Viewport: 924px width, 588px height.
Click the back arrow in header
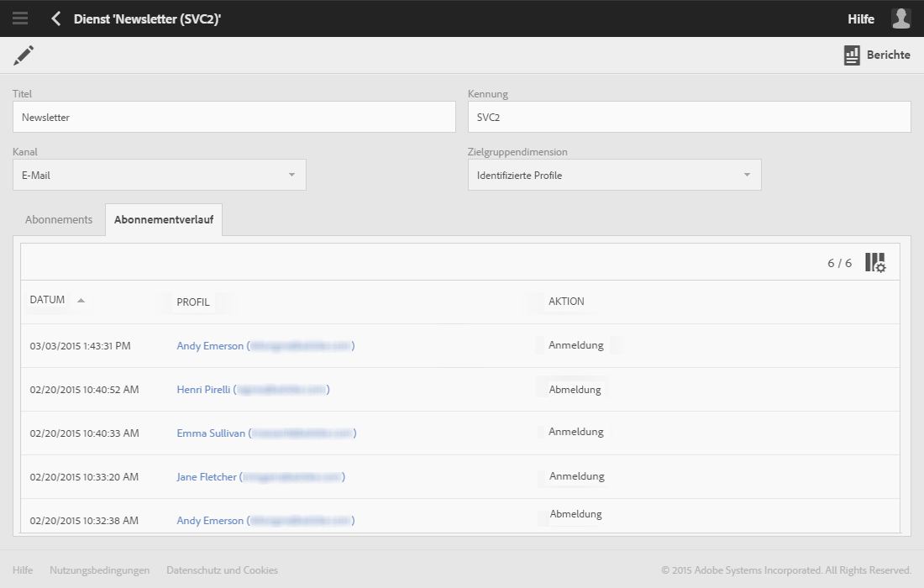pyautogui.click(x=56, y=18)
